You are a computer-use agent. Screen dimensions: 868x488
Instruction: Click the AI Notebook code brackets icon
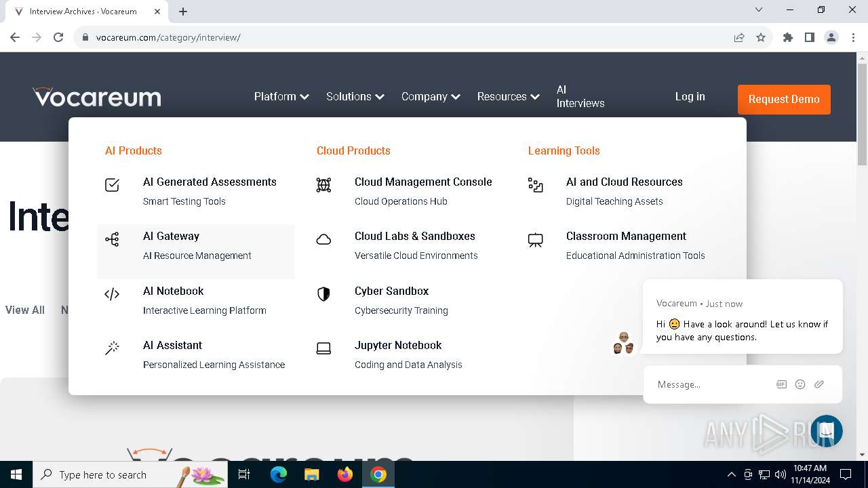(x=113, y=294)
